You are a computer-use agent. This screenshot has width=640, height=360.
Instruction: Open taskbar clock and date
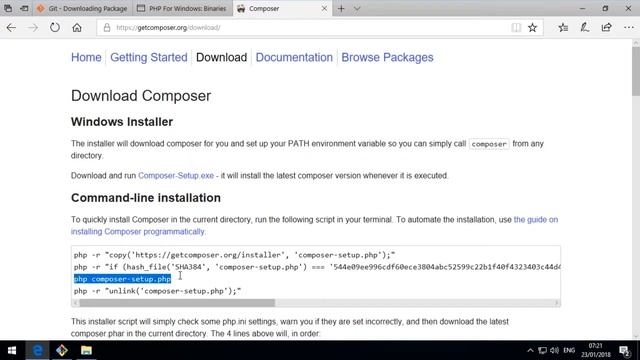click(596, 350)
